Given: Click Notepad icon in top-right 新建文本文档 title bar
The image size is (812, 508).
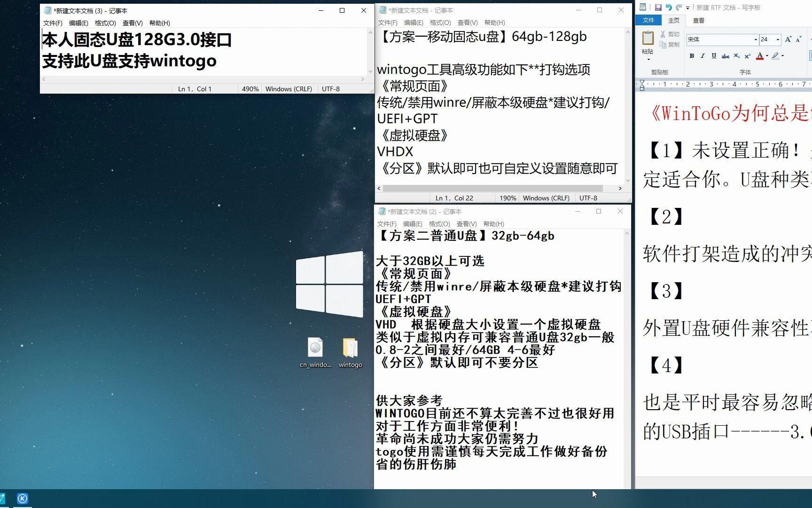Looking at the screenshot, I should [383, 10].
